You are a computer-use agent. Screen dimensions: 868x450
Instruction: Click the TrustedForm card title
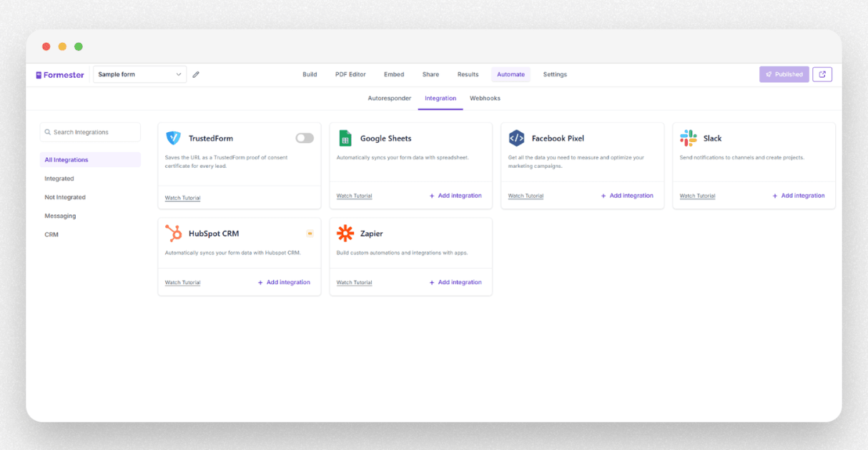211,139
